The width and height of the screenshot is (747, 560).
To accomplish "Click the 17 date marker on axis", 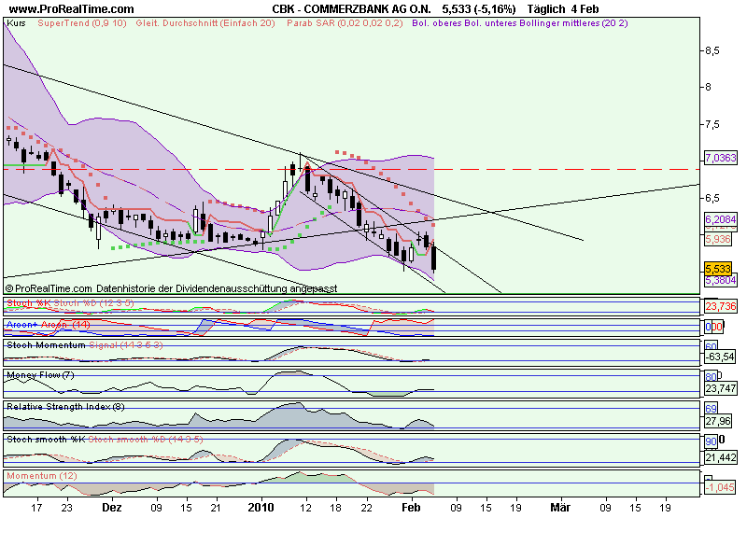I will point(36,508).
